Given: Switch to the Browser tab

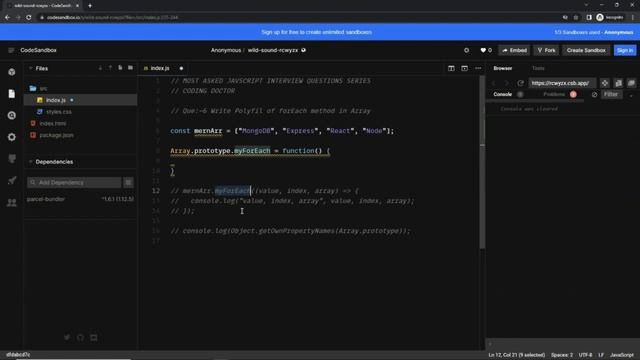Looking at the screenshot, I should click(502, 68).
